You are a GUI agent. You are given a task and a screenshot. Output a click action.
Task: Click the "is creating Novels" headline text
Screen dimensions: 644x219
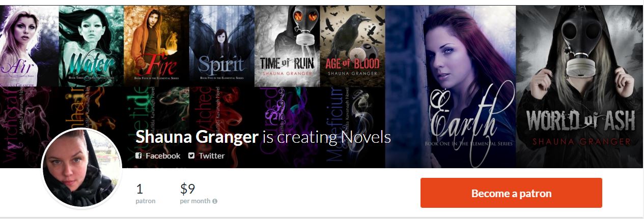click(326, 137)
